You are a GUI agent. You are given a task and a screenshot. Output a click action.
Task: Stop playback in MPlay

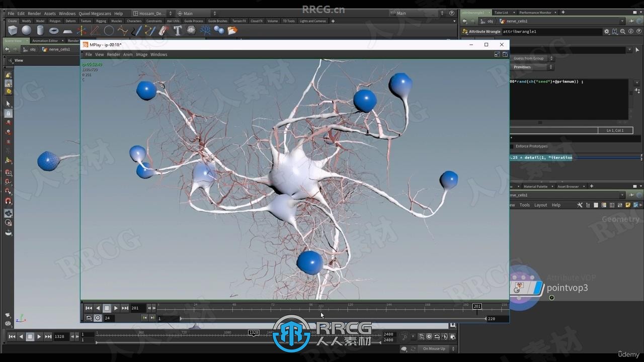pos(107,308)
